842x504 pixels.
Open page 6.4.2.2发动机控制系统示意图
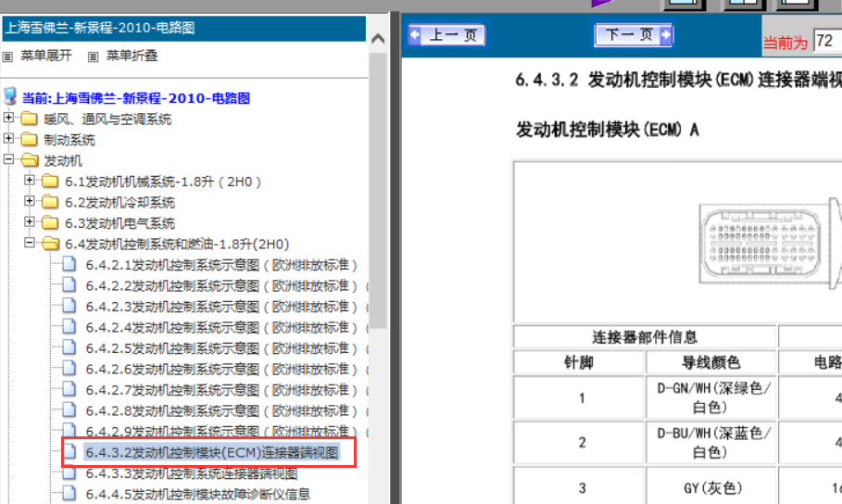[221, 286]
